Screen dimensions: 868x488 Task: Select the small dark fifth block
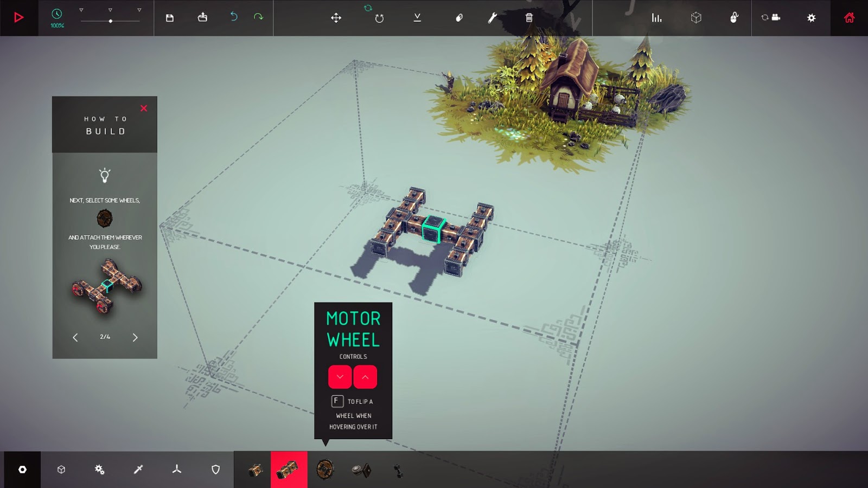[x=398, y=471]
